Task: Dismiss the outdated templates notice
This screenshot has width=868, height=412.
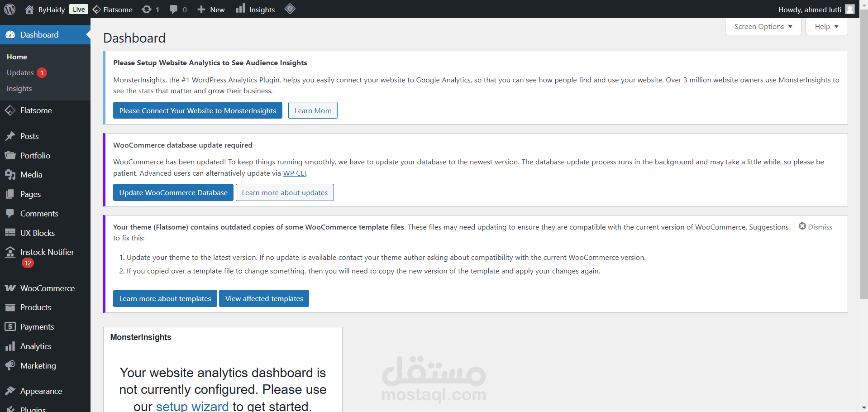Action: [815, 227]
